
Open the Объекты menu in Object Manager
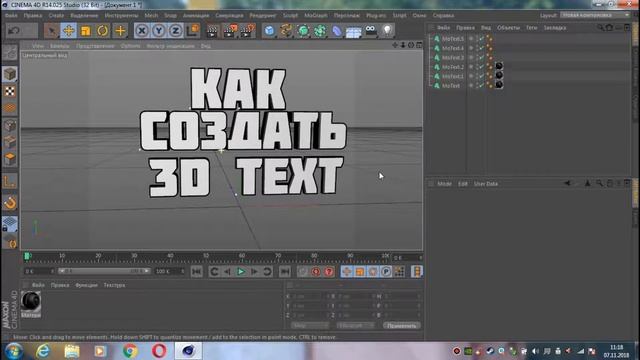(x=508, y=28)
